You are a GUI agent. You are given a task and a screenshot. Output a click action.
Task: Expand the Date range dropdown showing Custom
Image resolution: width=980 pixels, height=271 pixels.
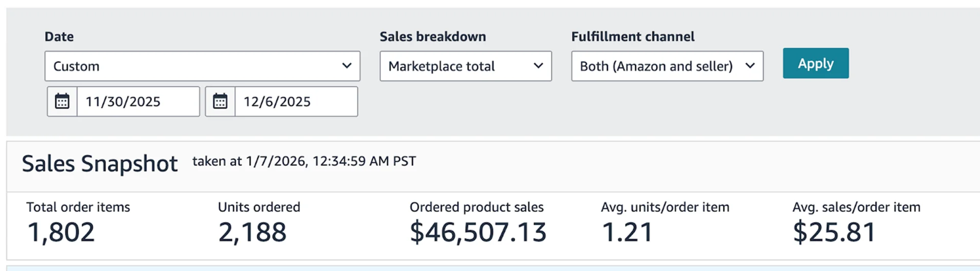[202, 66]
